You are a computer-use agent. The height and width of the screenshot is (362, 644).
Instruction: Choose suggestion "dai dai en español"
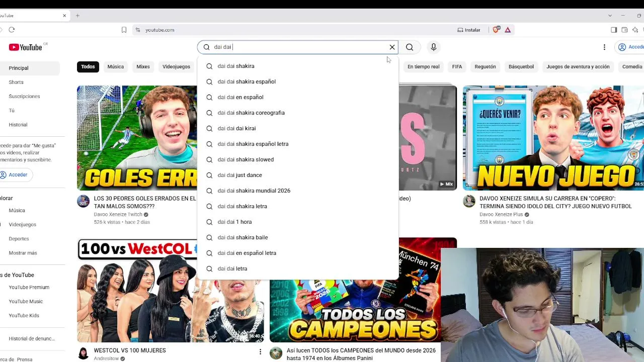[298, 97]
